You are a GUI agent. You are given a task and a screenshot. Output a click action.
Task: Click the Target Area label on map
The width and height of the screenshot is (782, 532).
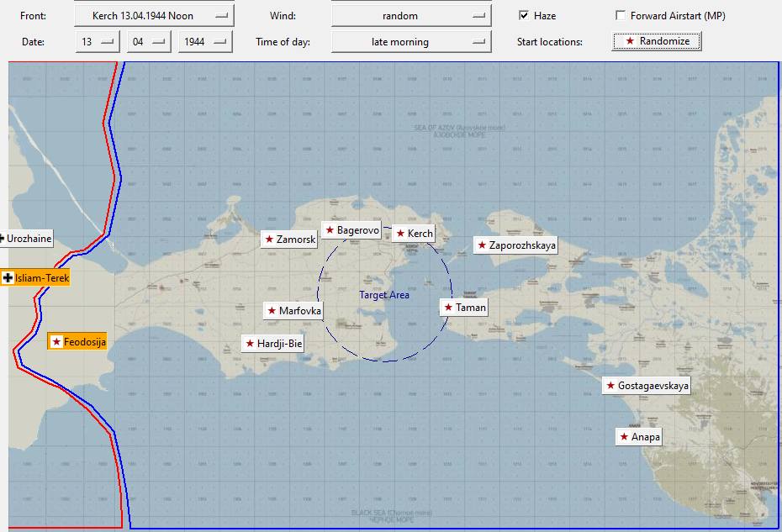tap(384, 295)
